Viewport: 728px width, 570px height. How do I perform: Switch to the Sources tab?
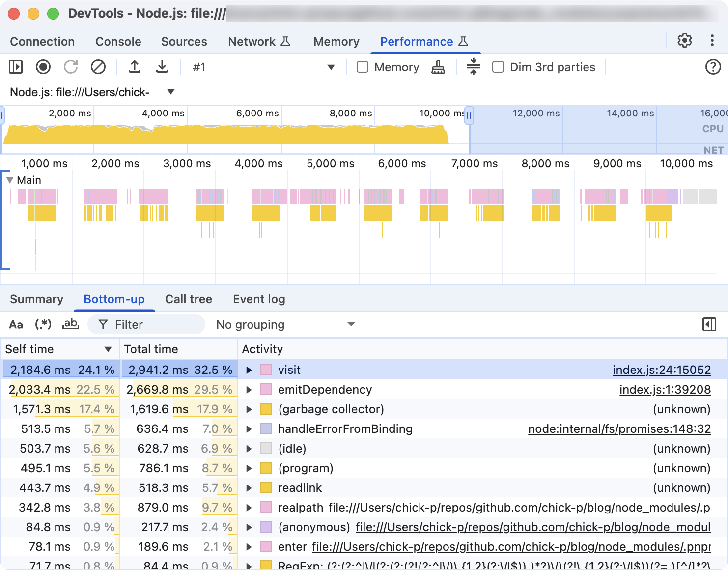pyautogui.click(x=184, y=42)
